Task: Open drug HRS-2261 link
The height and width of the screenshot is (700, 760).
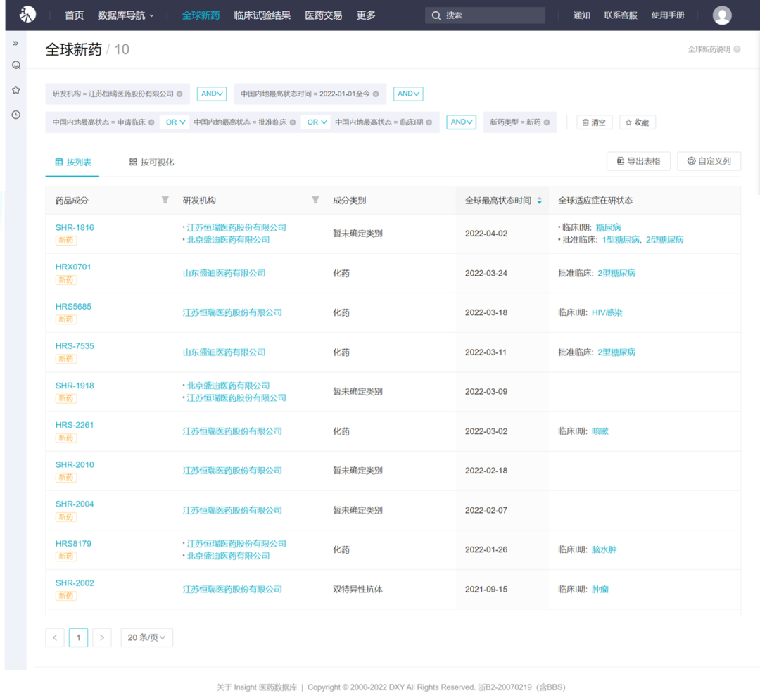Action: tap(75, 425)
